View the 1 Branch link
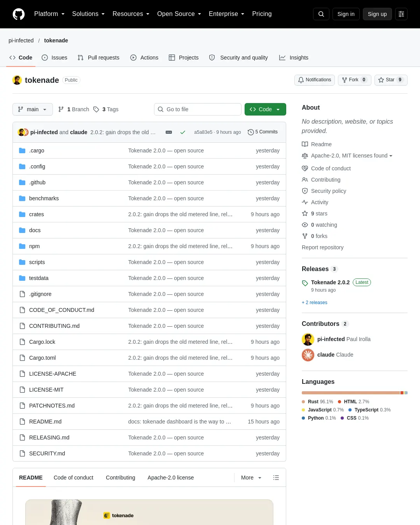This screenshot has height=525, width=420. click(73, 109)
